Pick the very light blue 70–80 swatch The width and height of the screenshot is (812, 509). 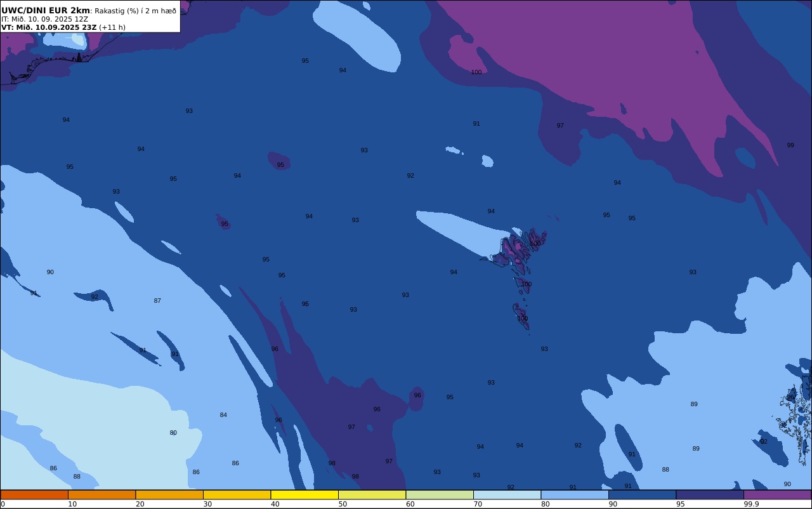(x=507, y=494)
